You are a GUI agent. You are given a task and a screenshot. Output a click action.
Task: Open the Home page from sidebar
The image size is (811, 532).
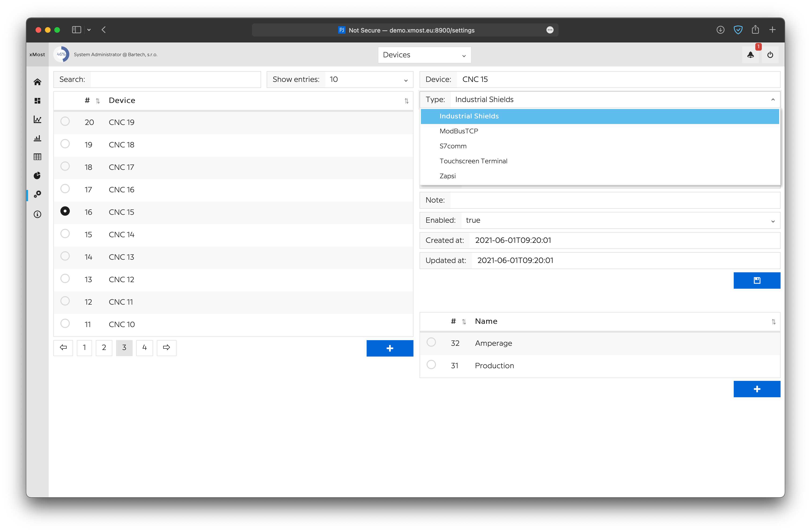click(x=37, y=82)
